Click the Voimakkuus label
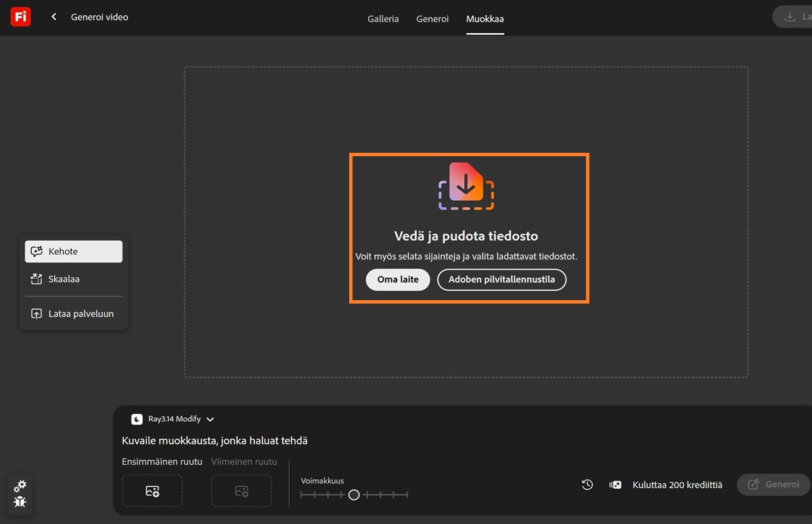This screenshot has height=524, width=812. (322, 481)
